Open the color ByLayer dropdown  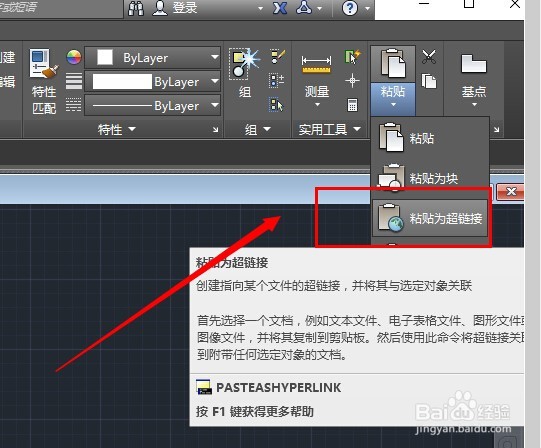pos(153,57)
